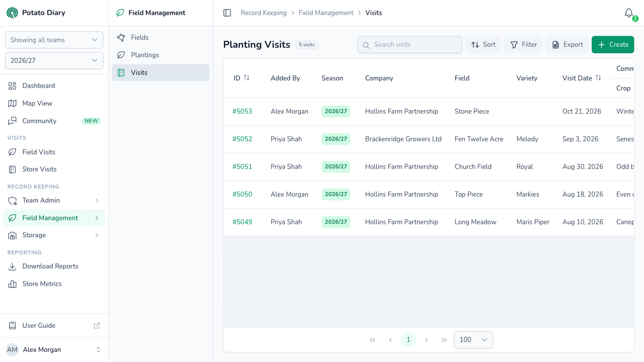The image size is (644, 362).
Task: Open Community via its chat icon
Action: click(x=13, y=121)
